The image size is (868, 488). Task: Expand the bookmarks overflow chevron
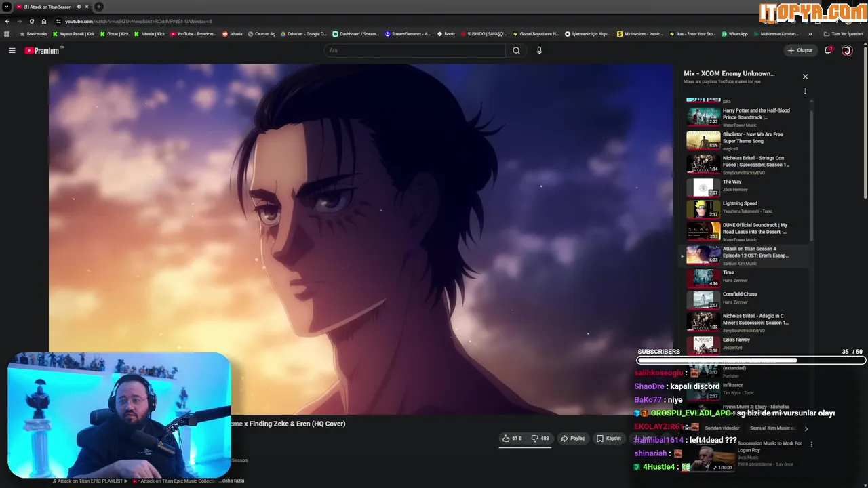click(x=810, y=33)
